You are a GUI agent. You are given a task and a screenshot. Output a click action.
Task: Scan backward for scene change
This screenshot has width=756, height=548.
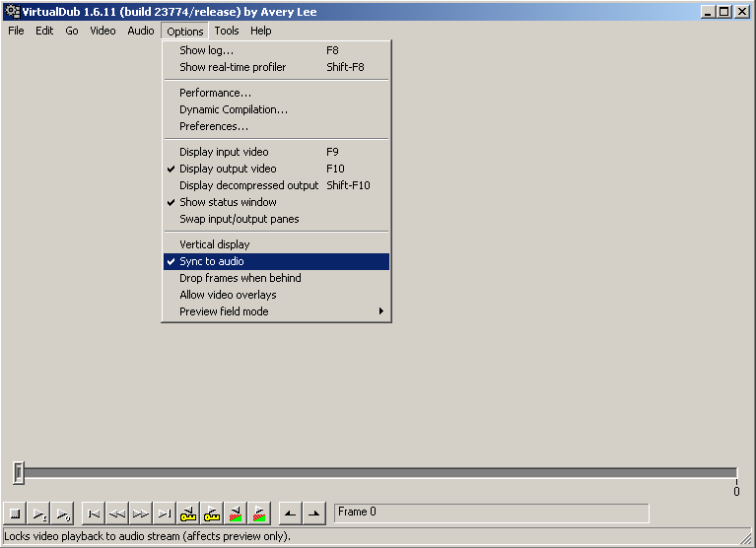point(236,514)
